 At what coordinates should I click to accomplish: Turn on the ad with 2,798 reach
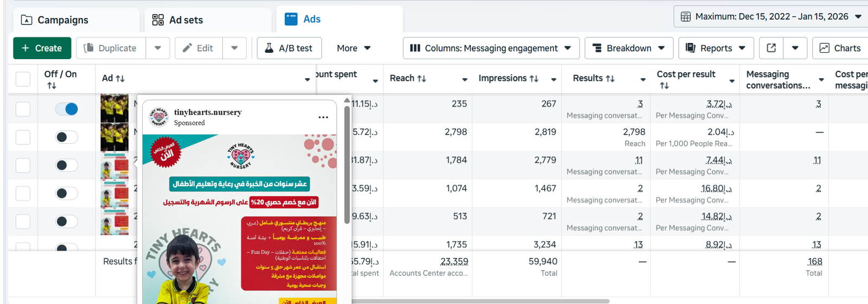coord(67,137)
